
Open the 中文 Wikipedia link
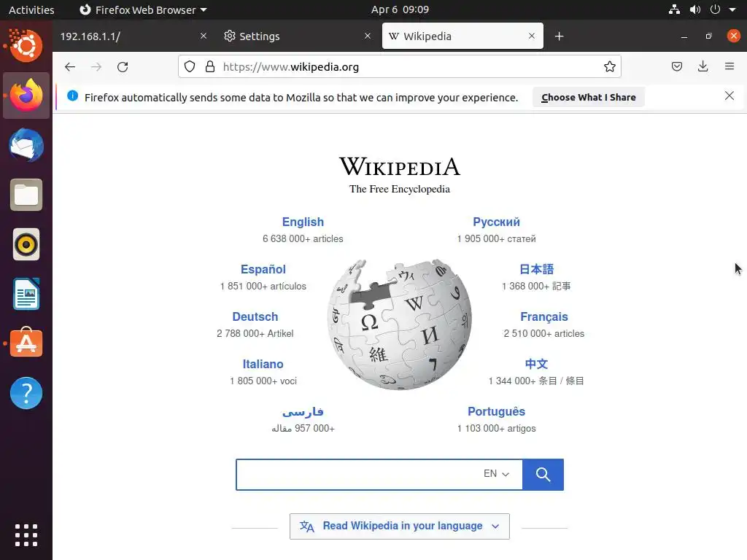536,364
